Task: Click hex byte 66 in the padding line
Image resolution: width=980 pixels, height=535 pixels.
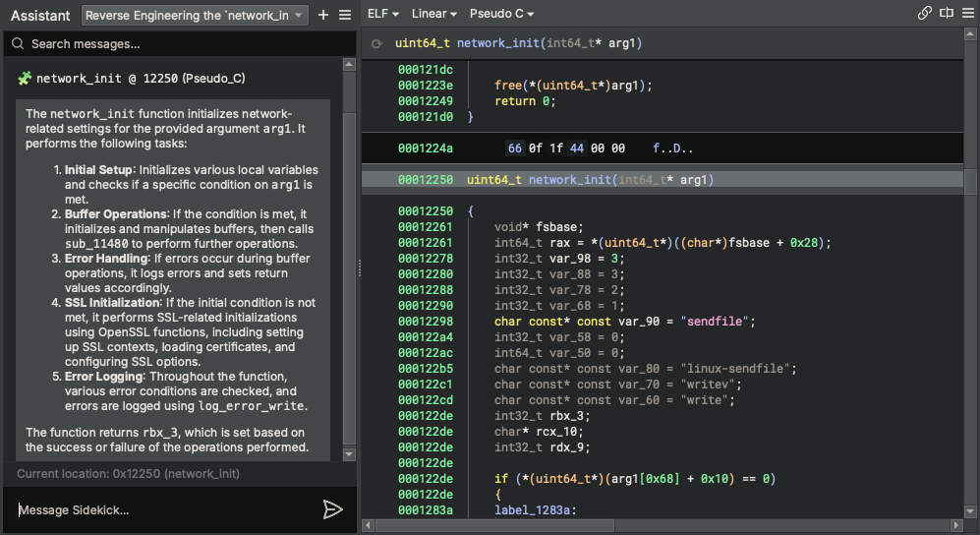Action: tap(514, 149)
